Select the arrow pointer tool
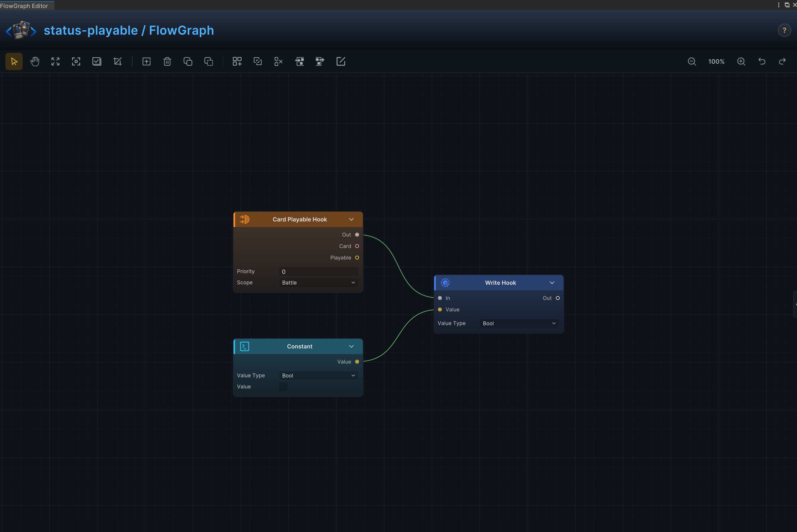The image size is (797, 532). click(14, 61)
